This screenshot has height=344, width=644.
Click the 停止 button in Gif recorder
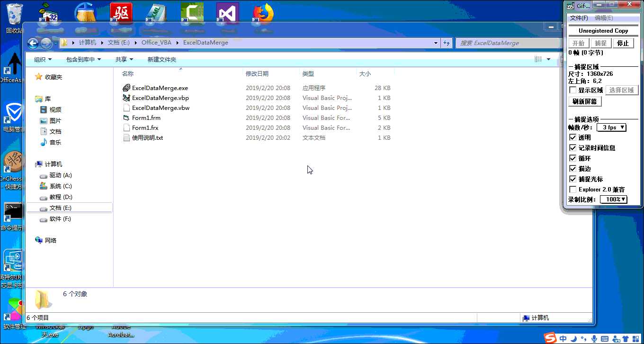pos(623,43)
